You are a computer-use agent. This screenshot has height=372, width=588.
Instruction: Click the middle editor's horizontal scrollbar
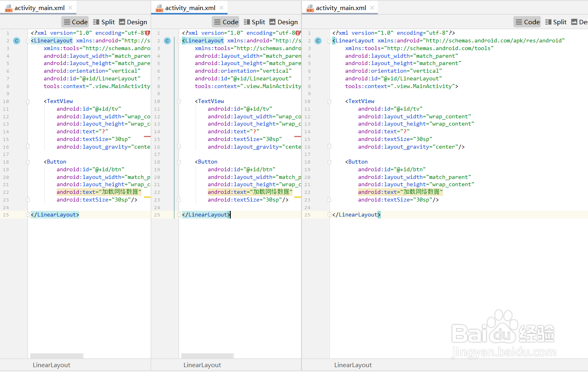[208, 356]
